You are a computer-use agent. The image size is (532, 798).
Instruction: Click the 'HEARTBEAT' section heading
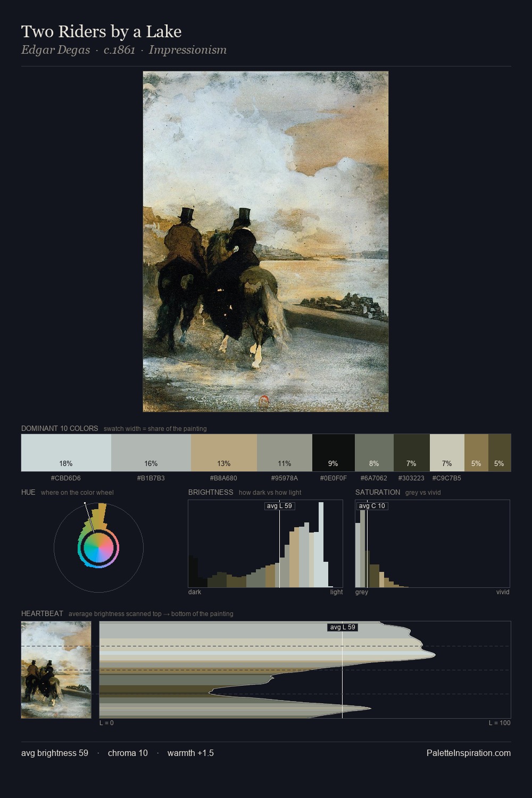42,613
